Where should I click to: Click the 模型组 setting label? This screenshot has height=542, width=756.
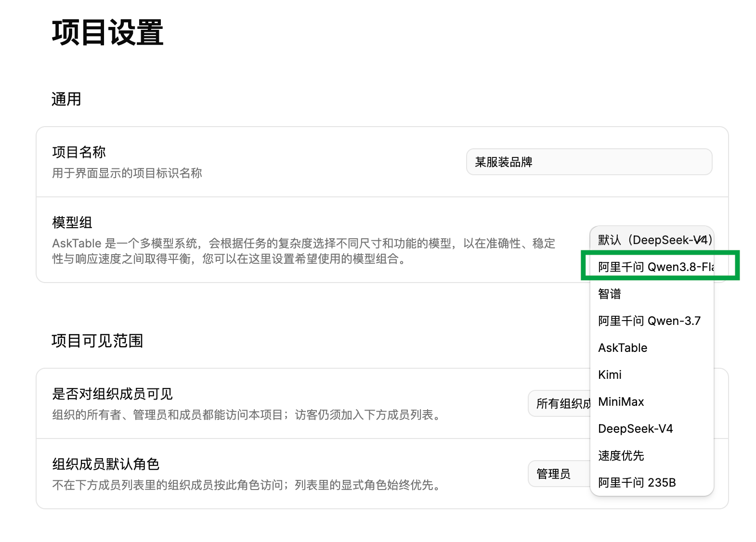(x=72, y=222)
